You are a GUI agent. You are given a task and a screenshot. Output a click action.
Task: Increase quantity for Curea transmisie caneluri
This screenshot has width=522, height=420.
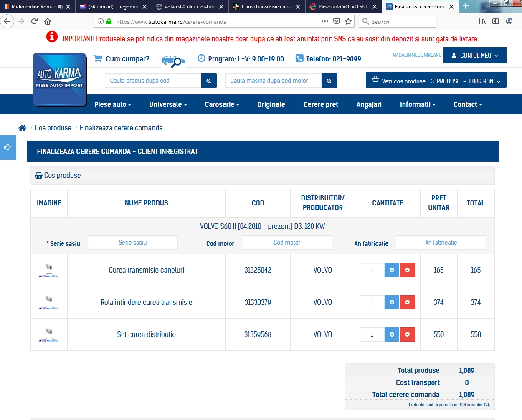click(x=392, y=270)
